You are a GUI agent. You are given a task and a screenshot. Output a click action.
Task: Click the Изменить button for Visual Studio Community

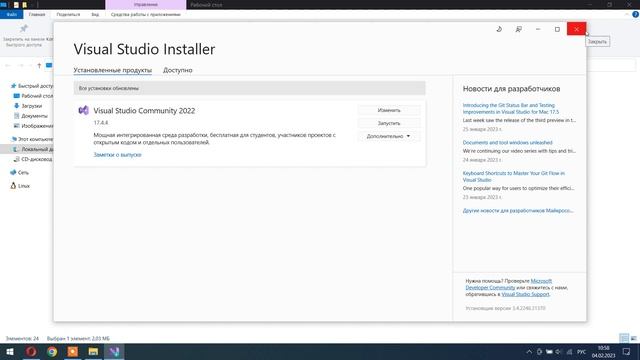pyautogui.click(x=389, y=110)
